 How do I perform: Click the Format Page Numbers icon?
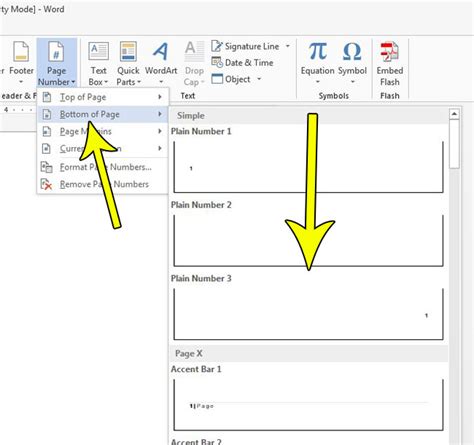[x=46, y=167]
